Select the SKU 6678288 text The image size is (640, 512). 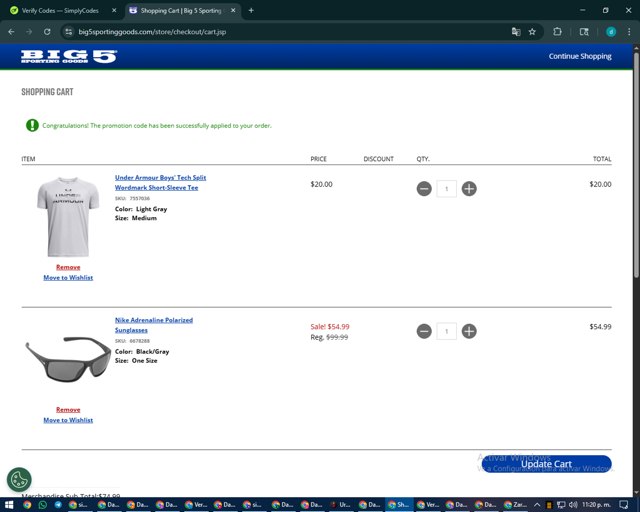132,341
